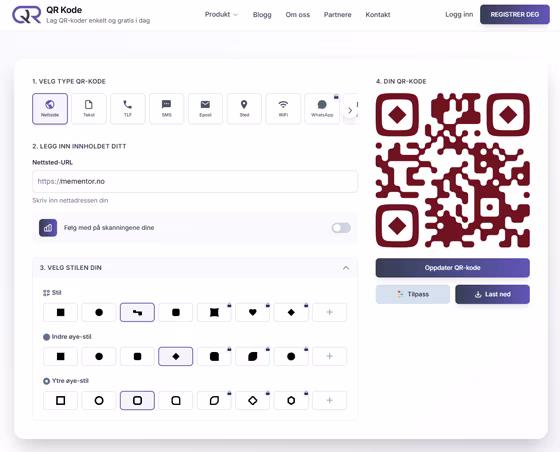Image resolution: width=560 pixels, height=452 pixels.
Task: Choose the SMS QR type
Action: [167, 109]
